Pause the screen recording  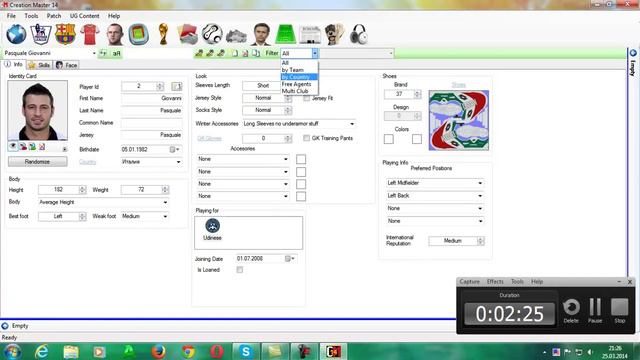click(595, 310)
